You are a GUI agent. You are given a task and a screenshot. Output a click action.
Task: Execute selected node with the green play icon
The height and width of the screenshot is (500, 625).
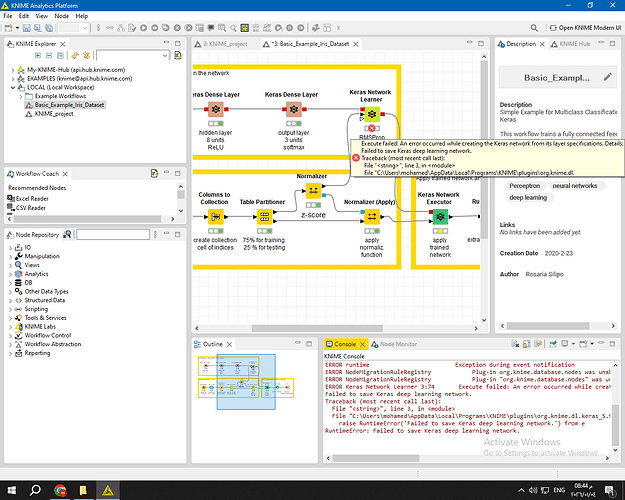143,28
